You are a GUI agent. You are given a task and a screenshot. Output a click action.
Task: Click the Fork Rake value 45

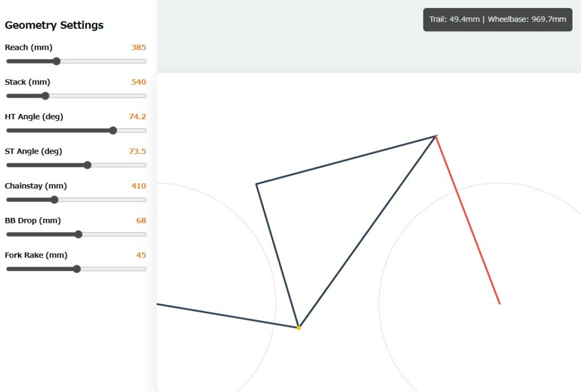(141, 255)
